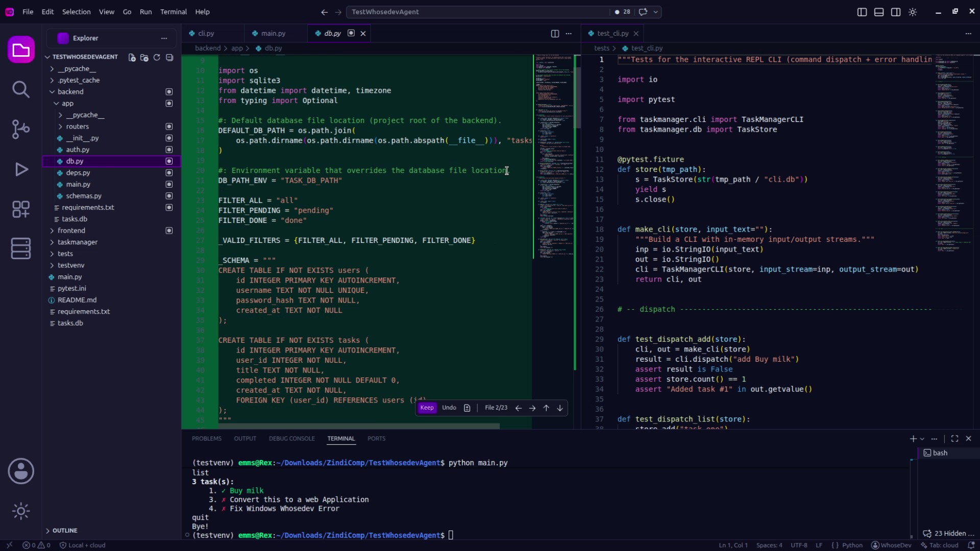The height and width of the screenshot is (551, 980).
Task: Jump to next change with down arrow
Action: 560,408
